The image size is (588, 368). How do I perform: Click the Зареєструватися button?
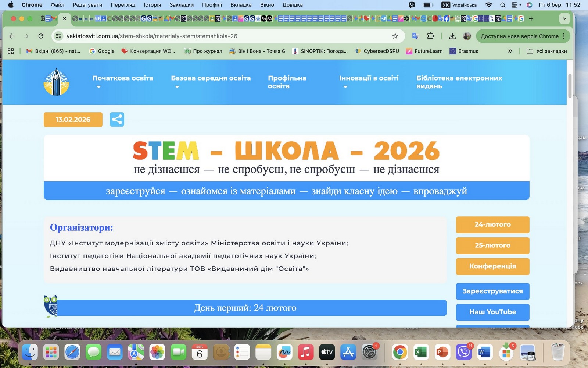click(492, 291)
